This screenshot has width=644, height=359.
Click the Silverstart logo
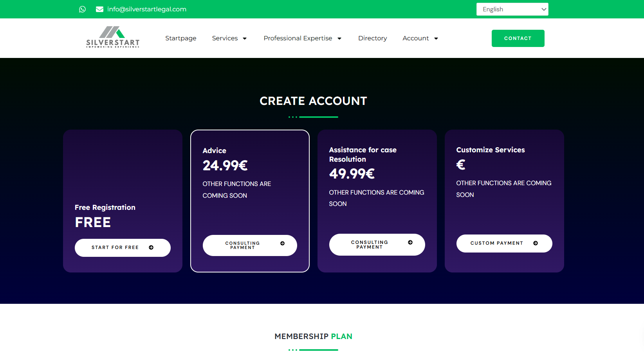113,37
